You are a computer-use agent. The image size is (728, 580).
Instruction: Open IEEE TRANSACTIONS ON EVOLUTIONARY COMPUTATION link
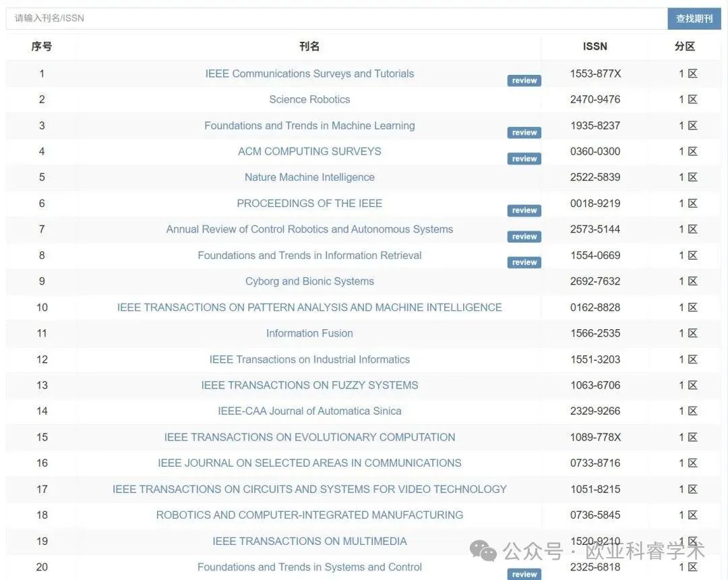click(x=309, y=437)
